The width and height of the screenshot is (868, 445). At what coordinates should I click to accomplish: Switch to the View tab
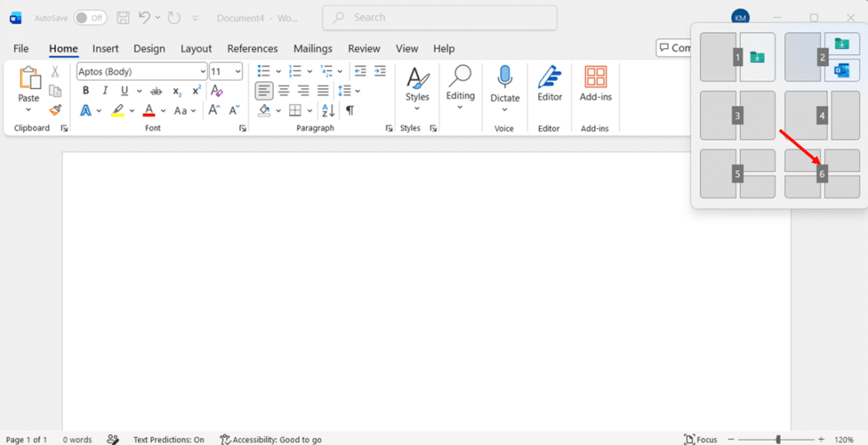(407, 48)
